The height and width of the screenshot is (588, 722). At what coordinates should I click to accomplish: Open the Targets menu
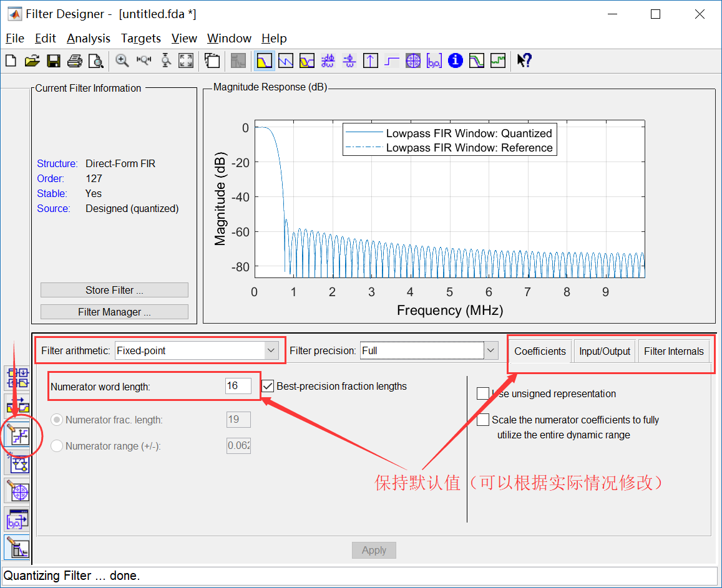coord(141,38)
